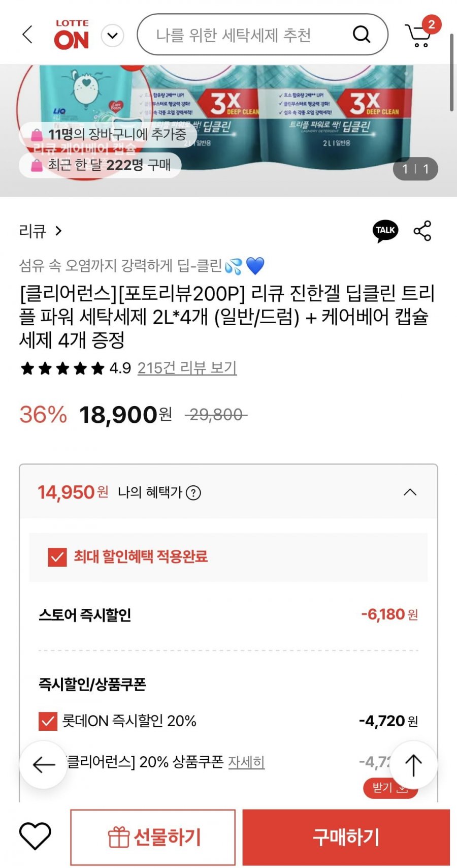Tap the floating back arrow button

pos(44,764)
